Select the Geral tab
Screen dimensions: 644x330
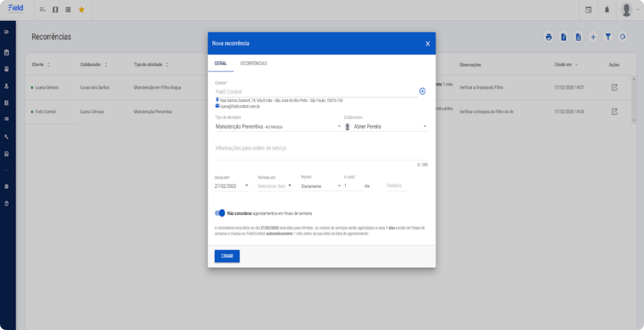click(220, 63)
